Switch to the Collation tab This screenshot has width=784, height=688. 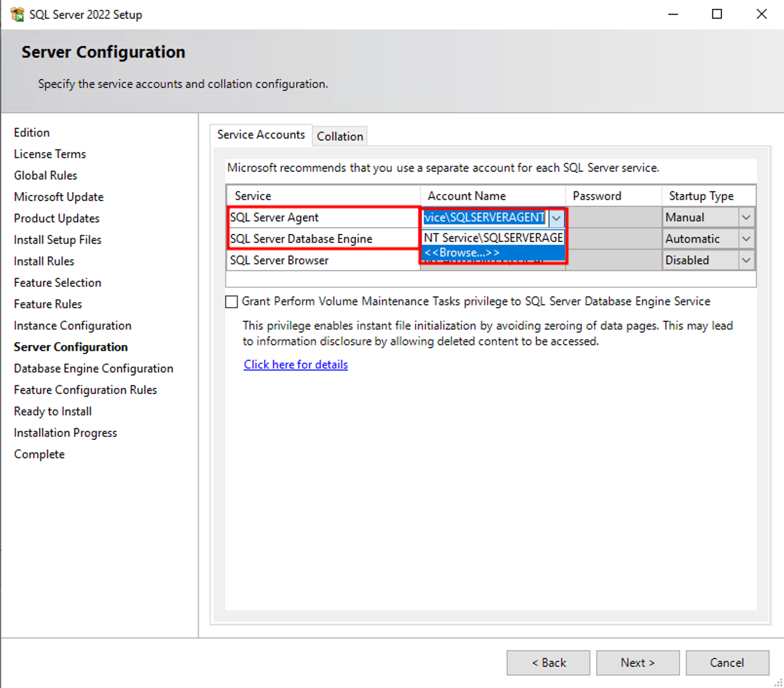(339, 137)
